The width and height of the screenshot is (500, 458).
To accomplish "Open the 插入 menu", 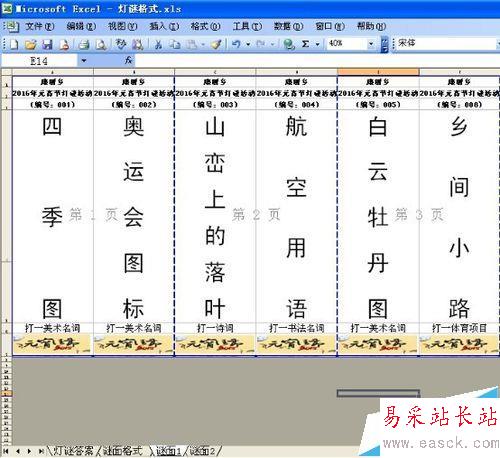I will pos(164,26).
